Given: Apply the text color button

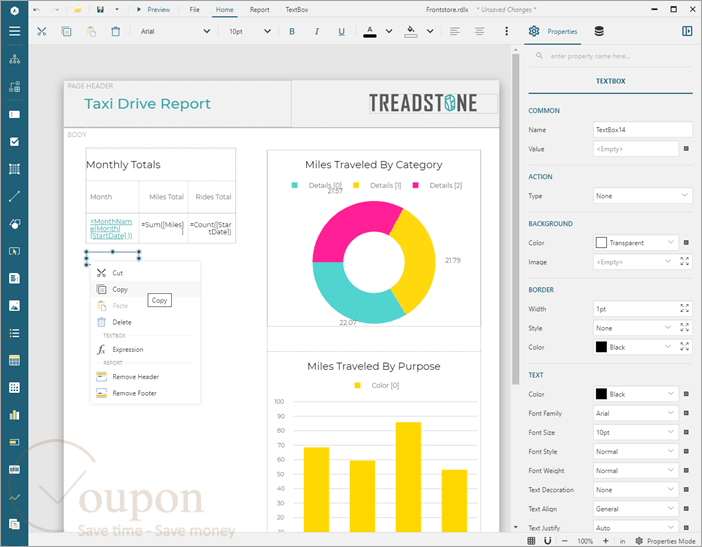Looking at the screenshot, I should [x=369, y=31].
